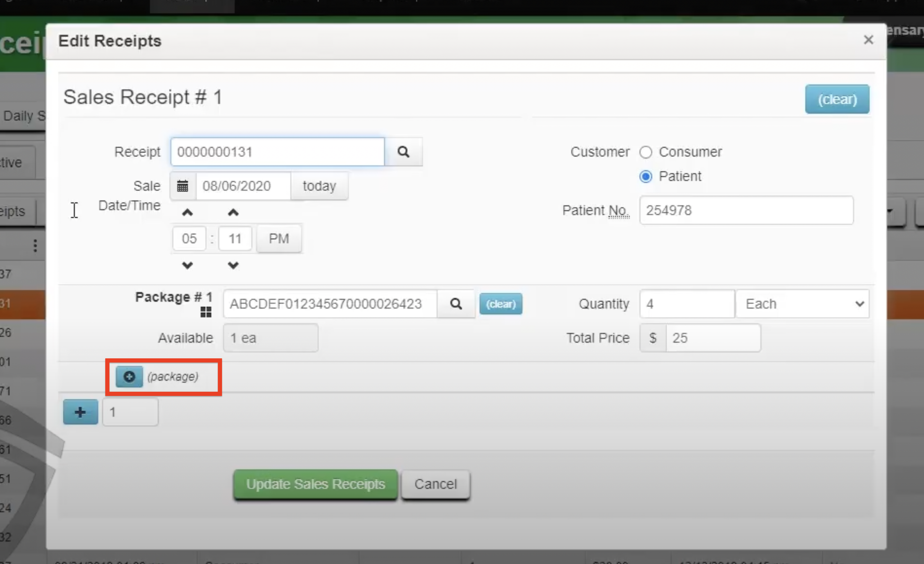Select the Patient radio button
Screen dimensions: 924x564
[646, 176]
